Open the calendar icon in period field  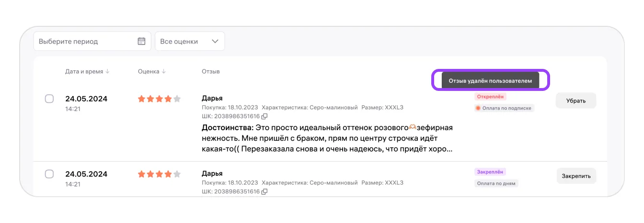(x=141, y=41)
